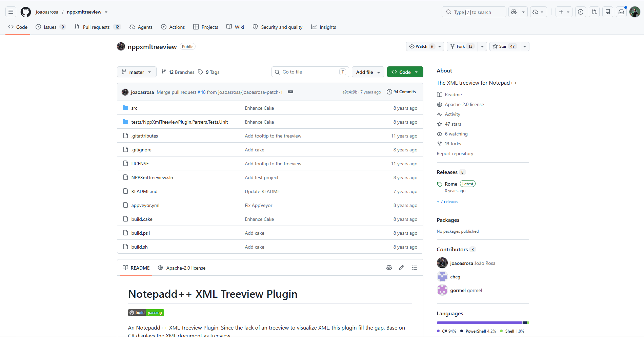Click the file icon beside LICENSE
The image size is (644, 337).
125,164
